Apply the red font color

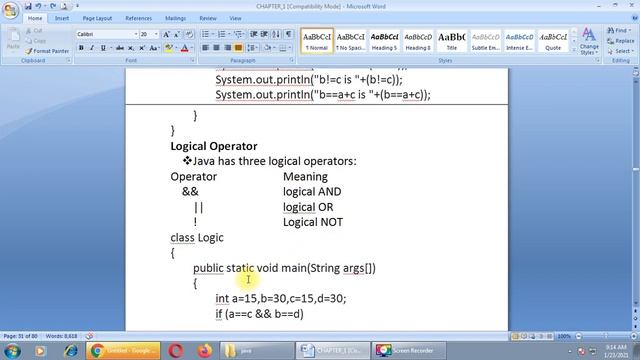(184, 48)
